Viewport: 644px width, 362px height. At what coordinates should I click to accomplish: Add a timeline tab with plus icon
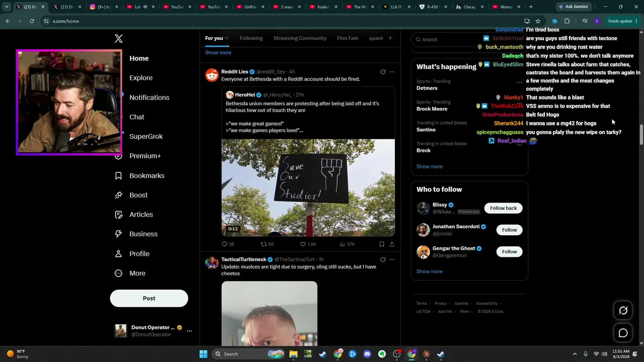click(390, 38)
